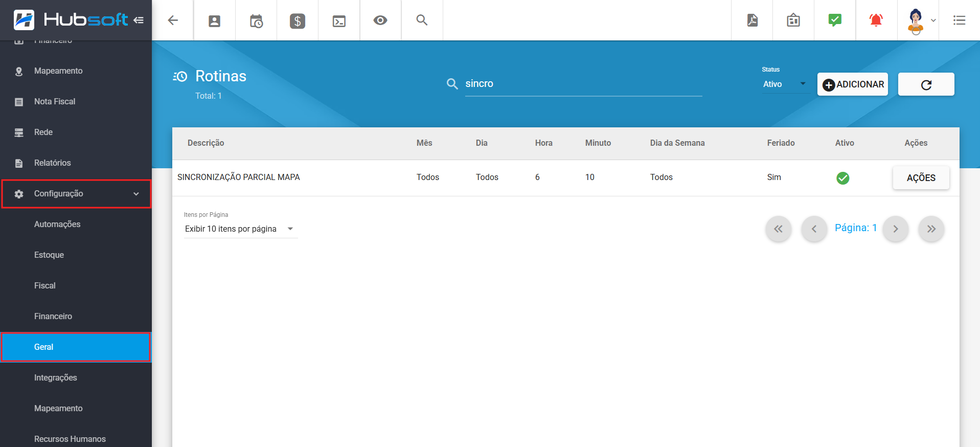Open the terminal console icon
This screenshot has height=447, width=980.
tap(339, 21)
